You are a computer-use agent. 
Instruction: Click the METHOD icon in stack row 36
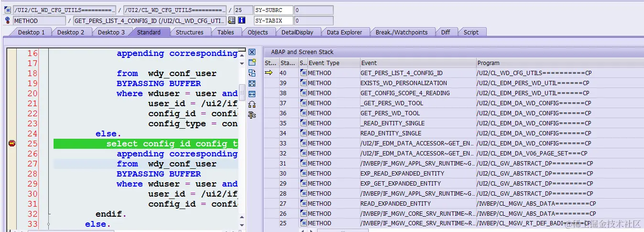pyautogui.click(x=304, y=113)
